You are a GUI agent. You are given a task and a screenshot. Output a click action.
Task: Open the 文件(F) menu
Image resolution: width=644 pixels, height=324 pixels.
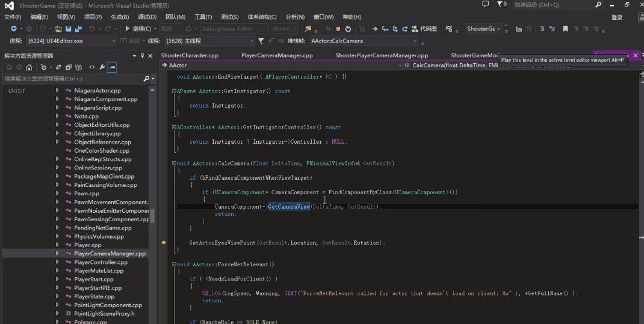13,17
